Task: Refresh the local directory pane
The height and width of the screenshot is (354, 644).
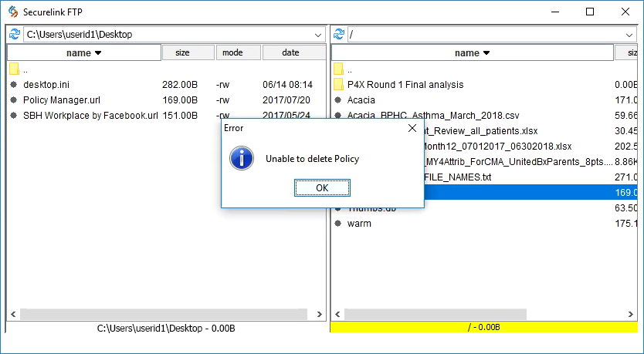Action: 14,35
